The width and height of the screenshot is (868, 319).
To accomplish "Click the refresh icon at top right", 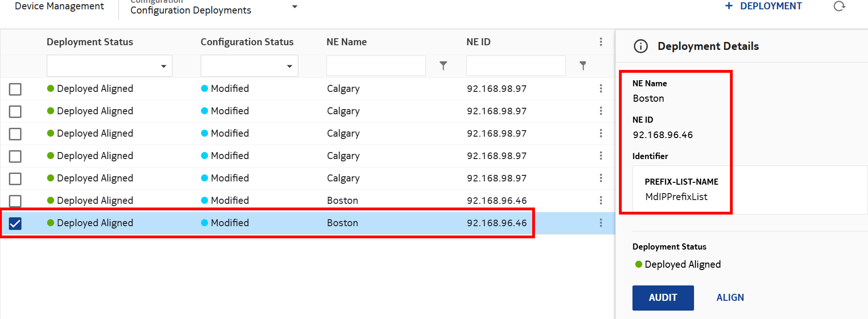I will pyautogui.click(x=839, y=7).
